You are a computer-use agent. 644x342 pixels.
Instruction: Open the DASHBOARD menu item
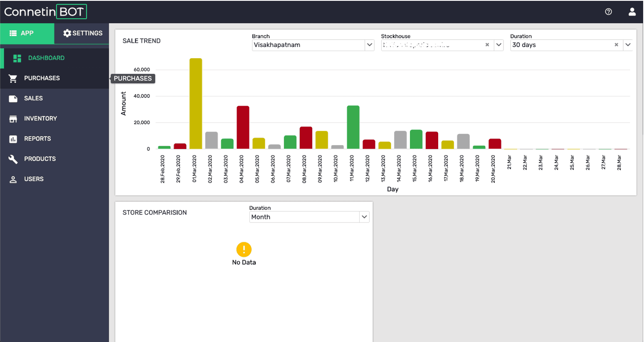tap(54, 58)
